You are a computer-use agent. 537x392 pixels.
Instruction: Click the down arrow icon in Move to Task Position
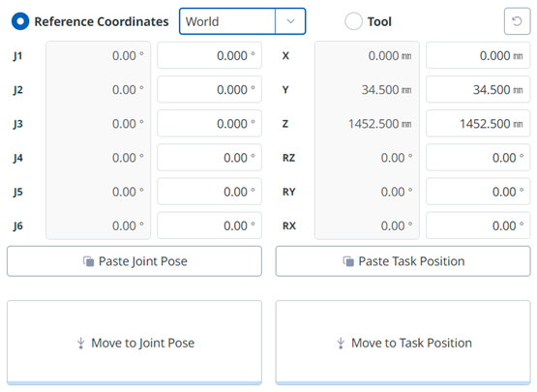click(x=341, y=343)
